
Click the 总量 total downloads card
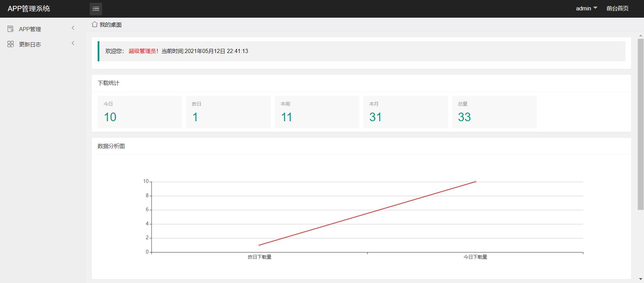coord(494,112)
